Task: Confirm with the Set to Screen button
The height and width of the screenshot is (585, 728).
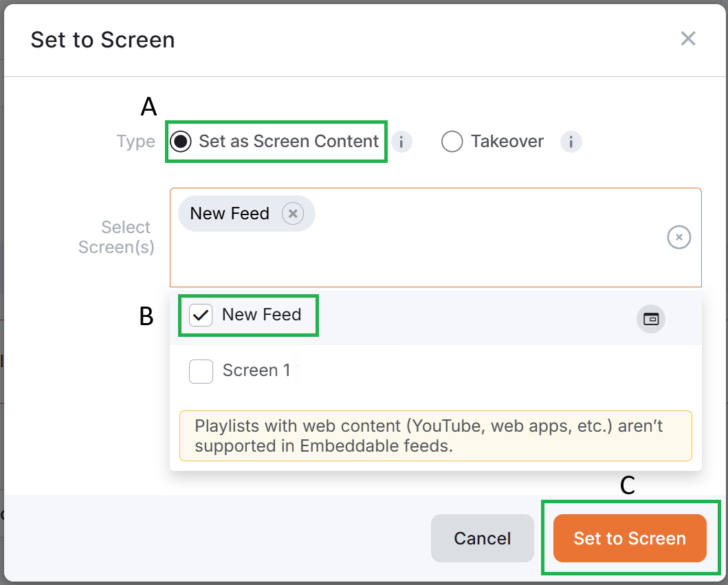Action: (x=630, y=538)
